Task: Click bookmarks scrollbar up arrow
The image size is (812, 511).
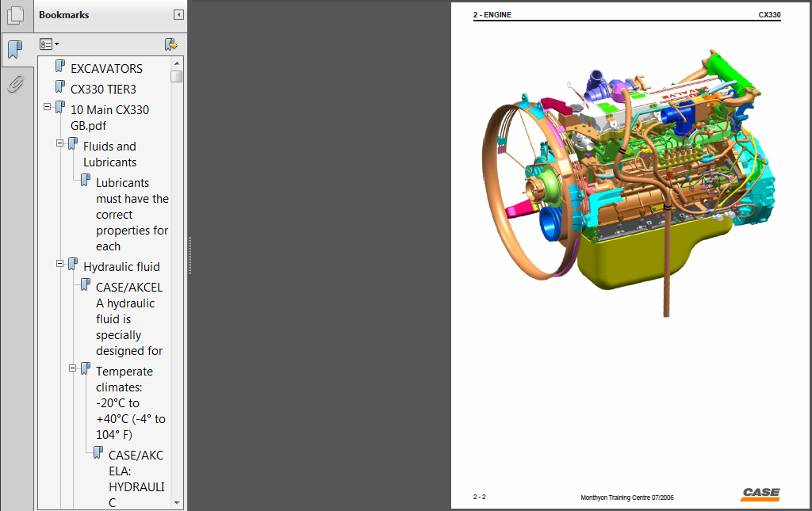Action: click(177, 63)
